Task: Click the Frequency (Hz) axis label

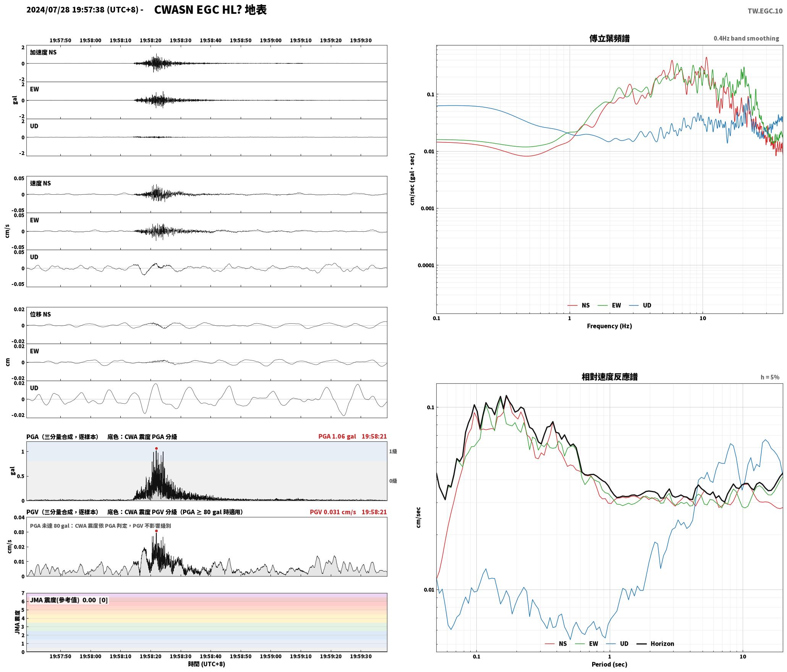Action: coord(609,326)
